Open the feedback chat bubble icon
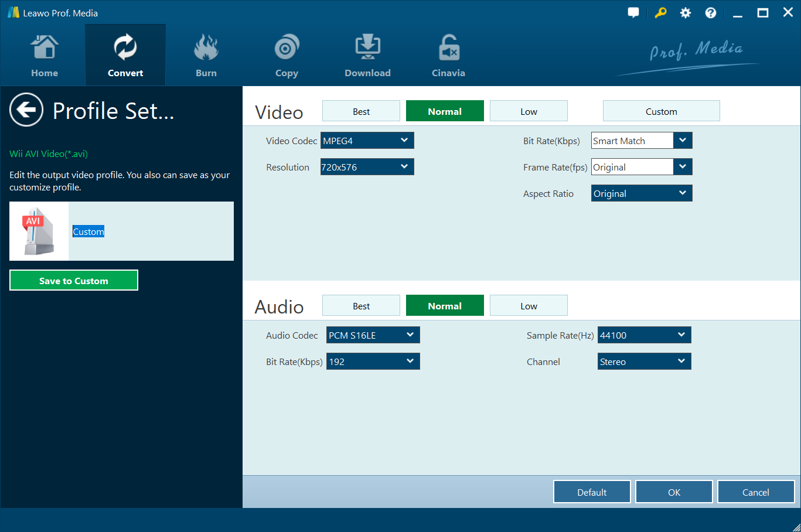This screenshot has height=532, width=801. pyautogui.click(x=633, y=13)
